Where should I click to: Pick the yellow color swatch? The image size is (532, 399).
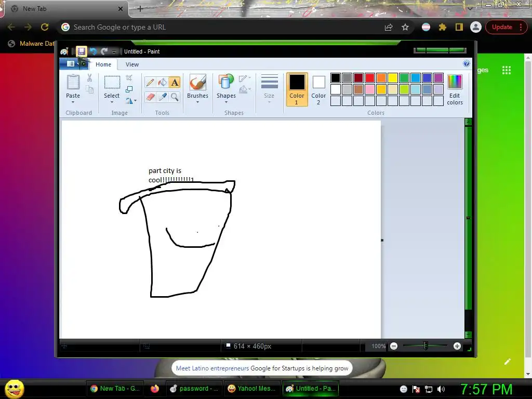pyautogui.click(x=393, y=78)
